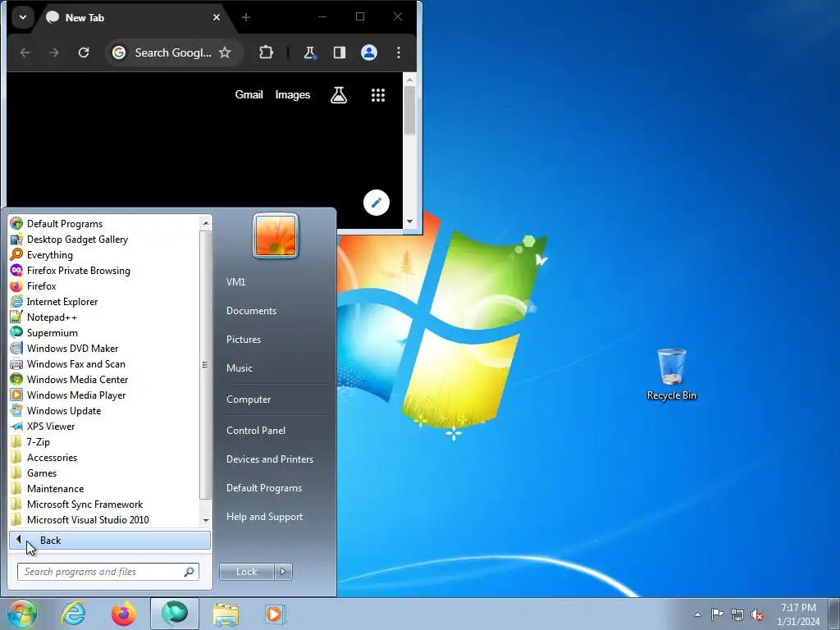840x630 pixels.
Task: Launch the Everything search program
Action: pyautogui.click(x=104, y=255)
